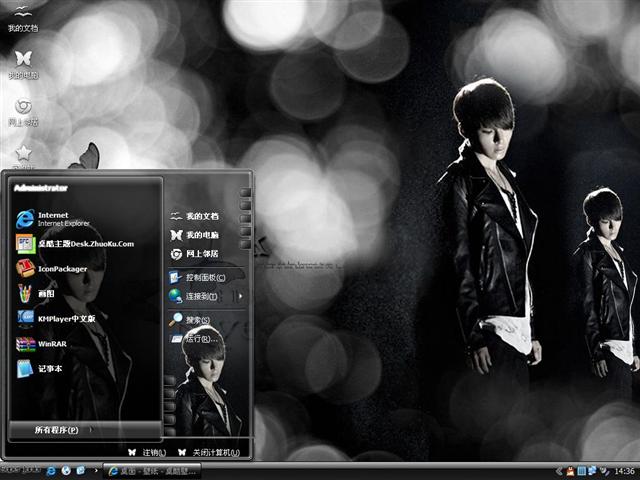Click the Administrator user name header

(x=41, y=188)
